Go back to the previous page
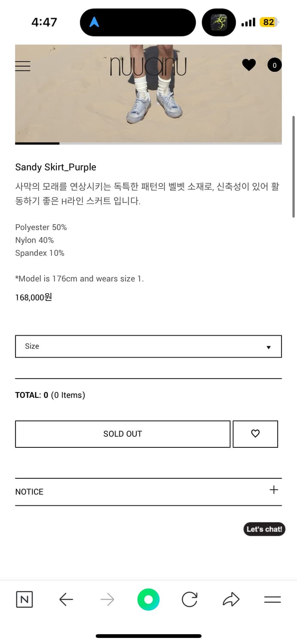 tap(66, 599)
